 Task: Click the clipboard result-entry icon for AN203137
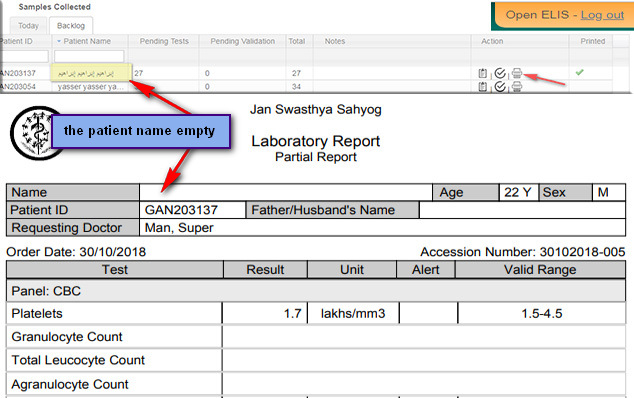[482, 73]
